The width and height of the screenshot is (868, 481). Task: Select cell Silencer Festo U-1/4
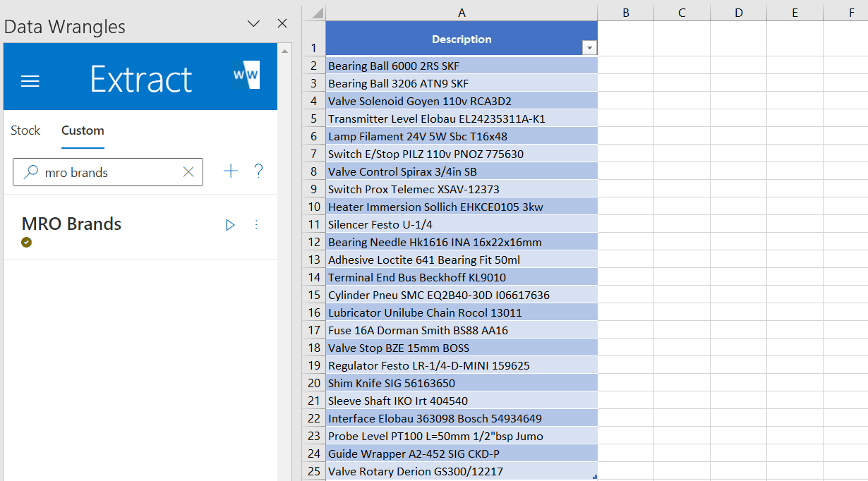tap(462, 224)
